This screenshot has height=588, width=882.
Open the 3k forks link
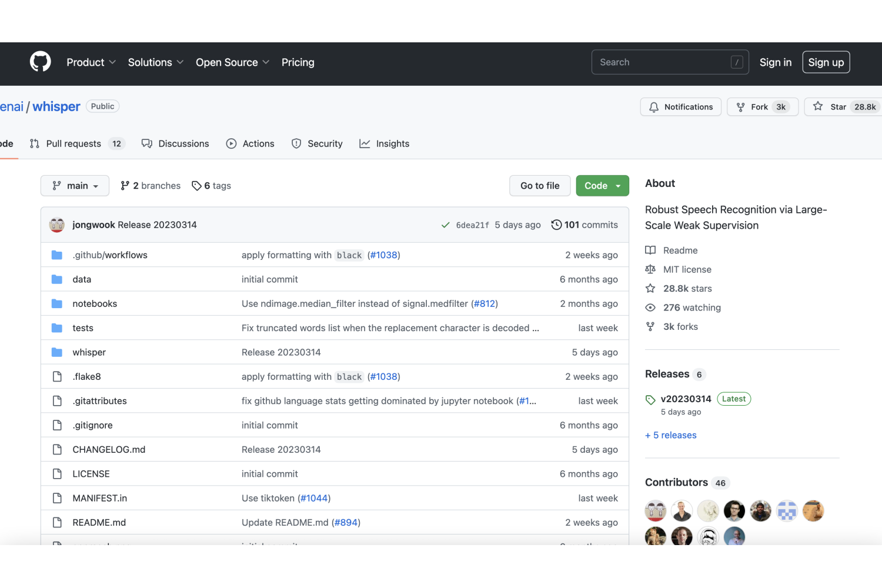pos(680,326)
